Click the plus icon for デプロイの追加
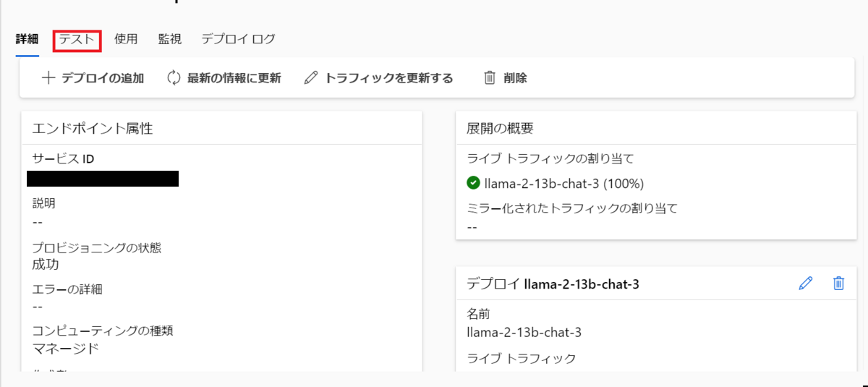This screenshot has height=387, width=868. tap(48, 78)
